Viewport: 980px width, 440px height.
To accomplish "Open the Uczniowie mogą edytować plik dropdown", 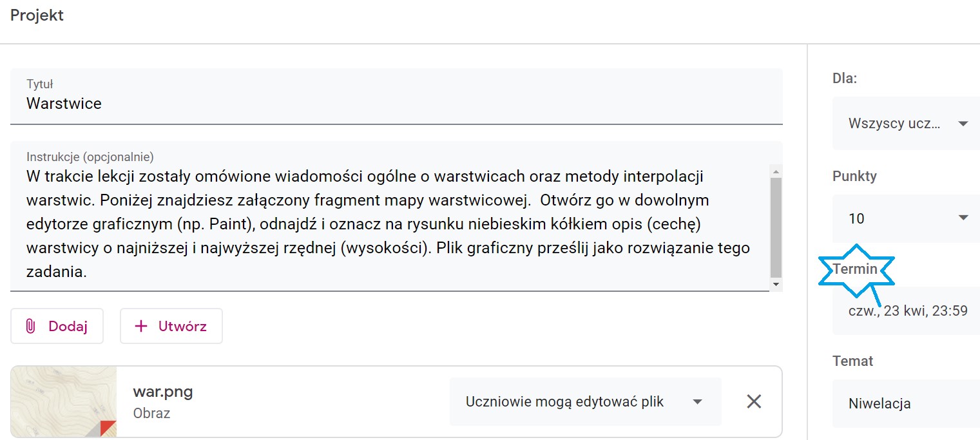I will tap(585, 401).
